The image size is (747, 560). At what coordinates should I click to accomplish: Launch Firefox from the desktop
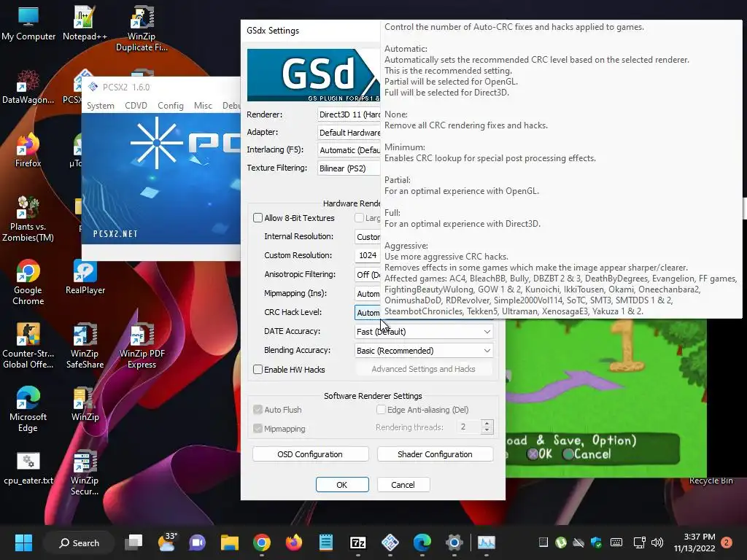(28, 150)
